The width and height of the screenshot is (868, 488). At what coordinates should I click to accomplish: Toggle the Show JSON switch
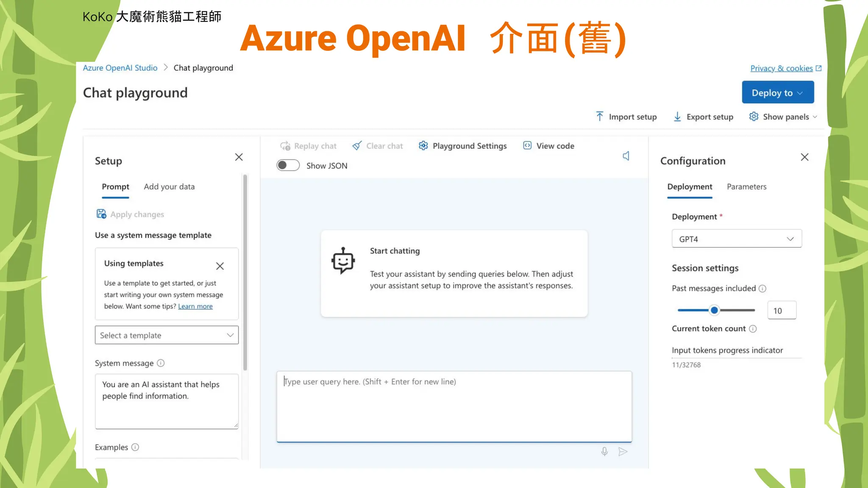[288, 165]
